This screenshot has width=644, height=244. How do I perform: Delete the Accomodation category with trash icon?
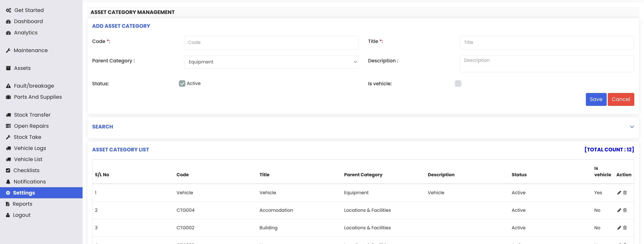point(625,210)
